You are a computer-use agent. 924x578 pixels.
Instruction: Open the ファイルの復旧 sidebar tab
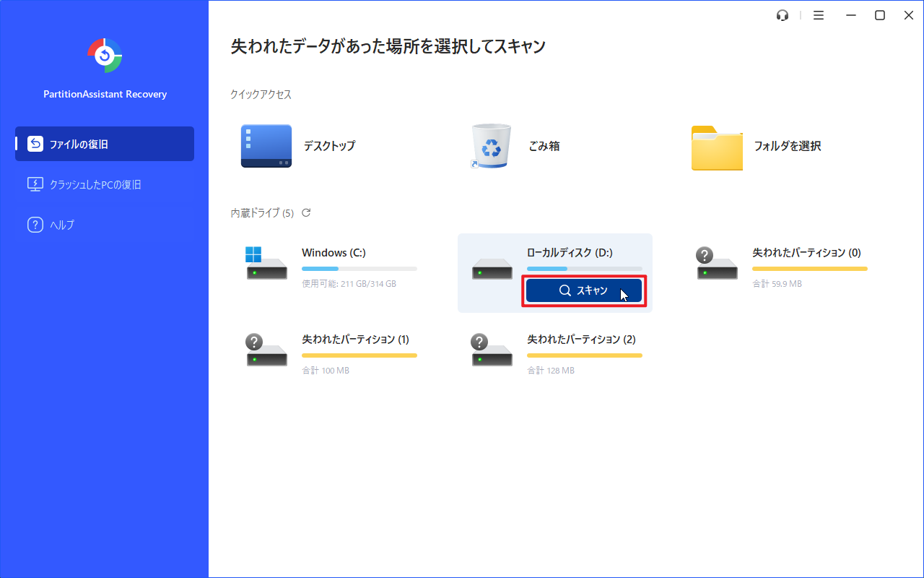pyautogui.click(x=105, y=144)
